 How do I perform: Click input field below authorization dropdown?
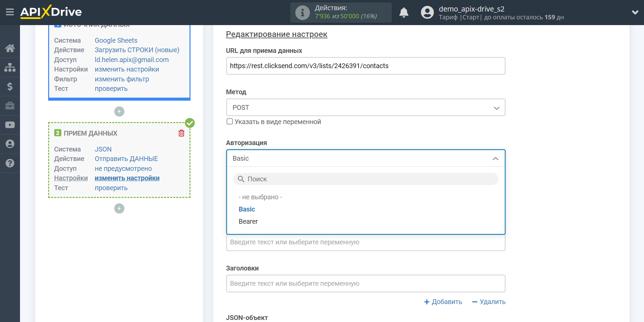[366, 242]
